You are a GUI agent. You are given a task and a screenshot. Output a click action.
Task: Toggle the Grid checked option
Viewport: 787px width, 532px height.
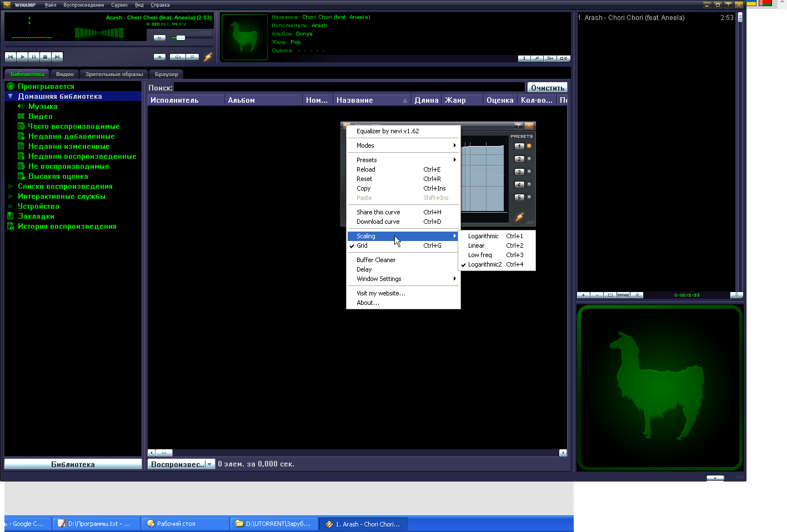coord(404,245)
